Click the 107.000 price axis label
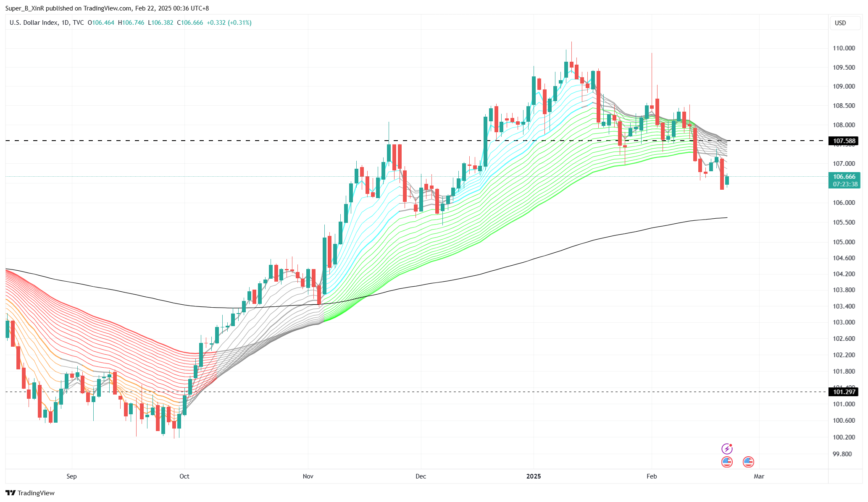The width and height of the screenshot is (868, 502). (844, 164)
